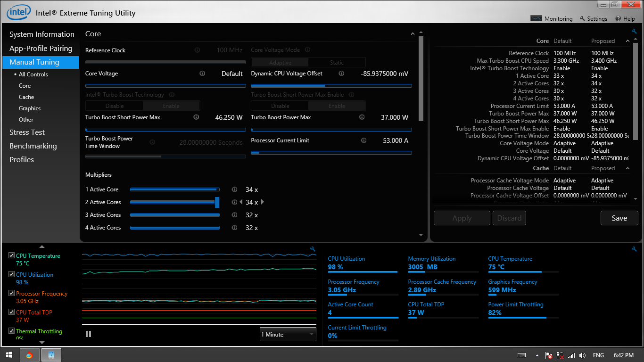Uncheck the CPU Utilization graph checkbox
The height and width of the screenshot is (362, 644).
click(11, 274)
